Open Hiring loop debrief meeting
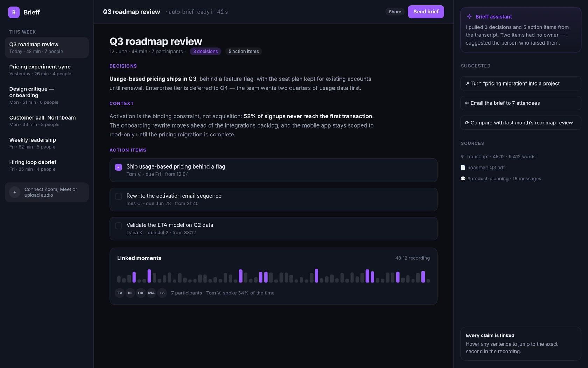This screenshot has width=588, height=368. [47, 165]
